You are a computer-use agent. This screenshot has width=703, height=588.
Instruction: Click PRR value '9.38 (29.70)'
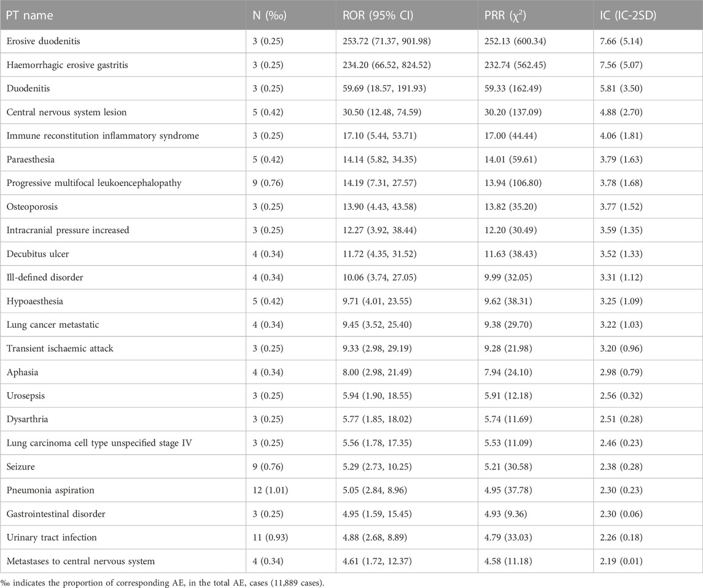click(x=508, y=325)
